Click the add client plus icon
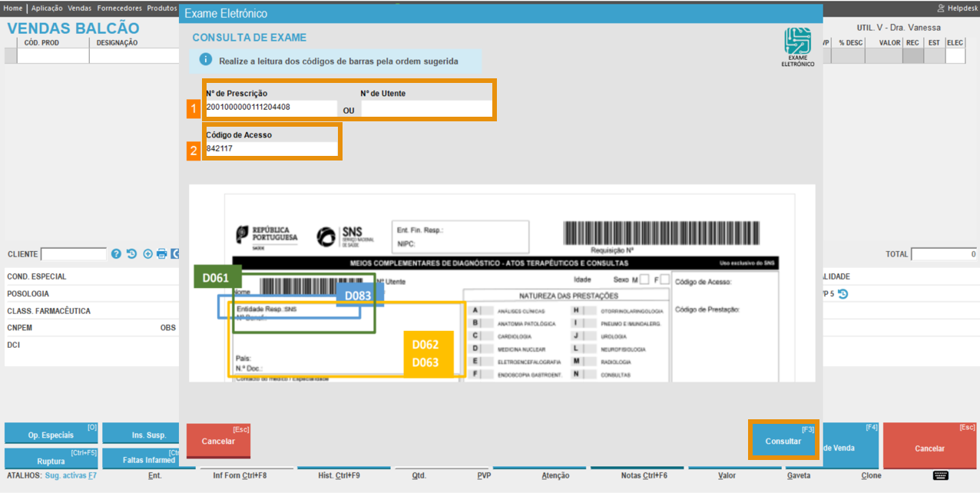The image size is (980, 493). point(147,254)
